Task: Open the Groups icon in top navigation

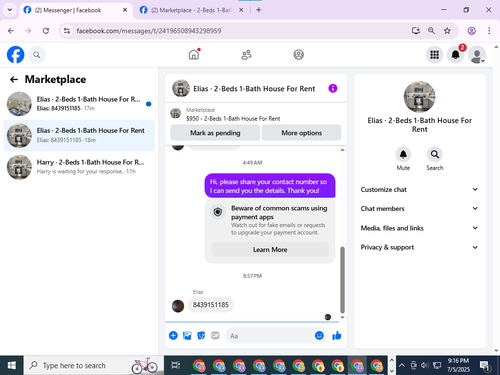Action: click(298, 55)
